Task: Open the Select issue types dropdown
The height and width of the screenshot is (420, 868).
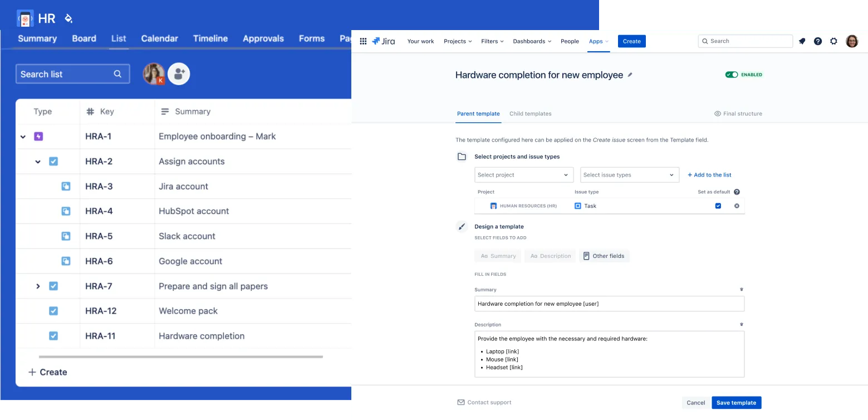Action: tap(629, 175)
